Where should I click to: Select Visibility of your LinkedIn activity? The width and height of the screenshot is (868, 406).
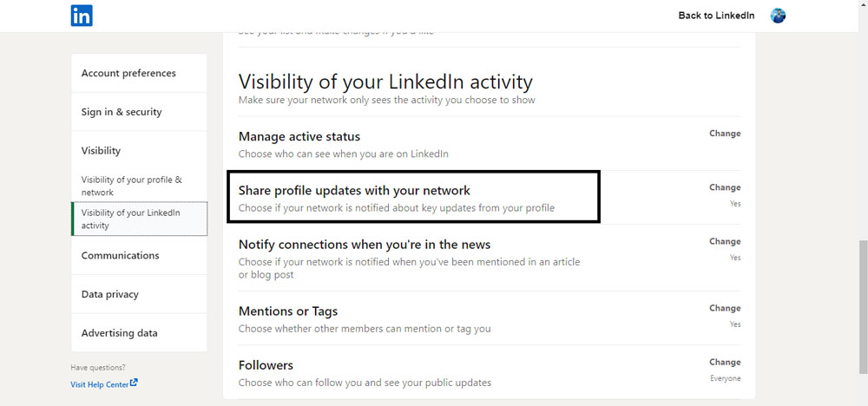pyautogui.click(x=140, y=219)
